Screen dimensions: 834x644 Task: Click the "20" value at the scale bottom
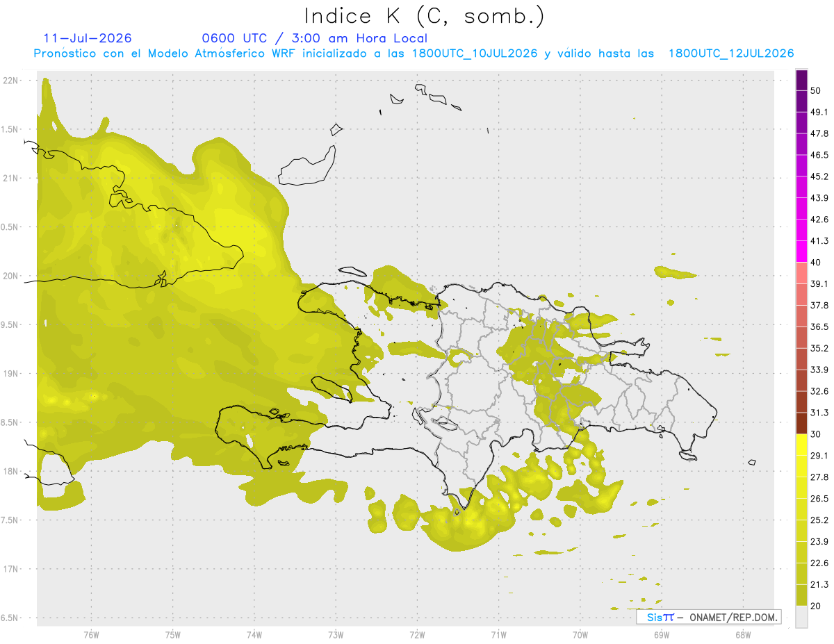816,606
